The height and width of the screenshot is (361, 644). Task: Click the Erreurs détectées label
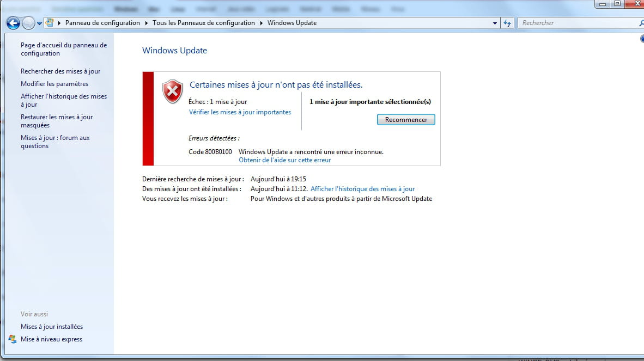coord(214,138)
